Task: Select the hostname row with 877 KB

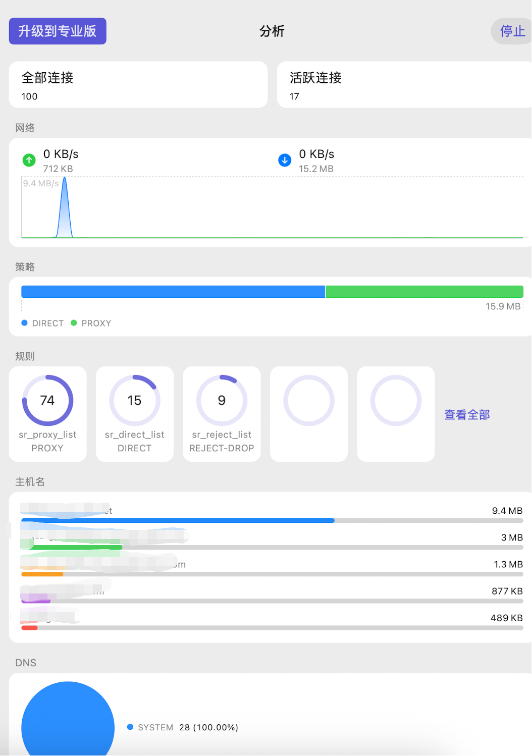Action: click(272, 595)
